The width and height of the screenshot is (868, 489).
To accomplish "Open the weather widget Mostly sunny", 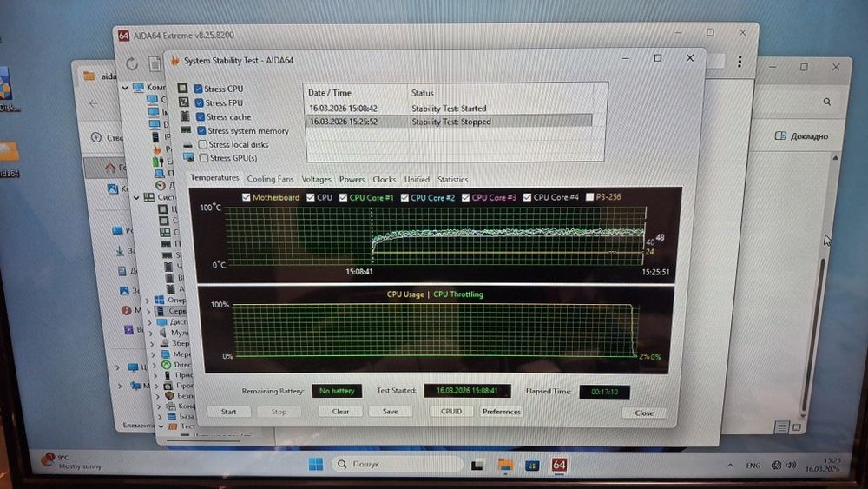I will (72, 462).
